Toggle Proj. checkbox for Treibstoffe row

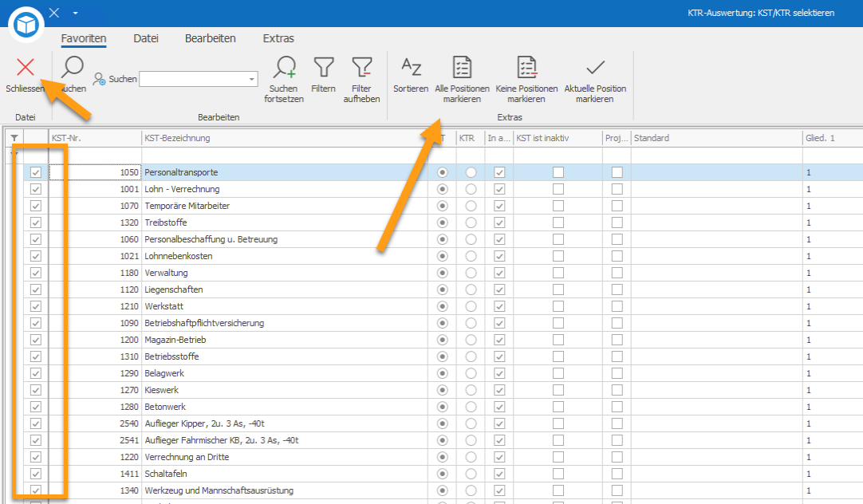click(x=617, y=222)
